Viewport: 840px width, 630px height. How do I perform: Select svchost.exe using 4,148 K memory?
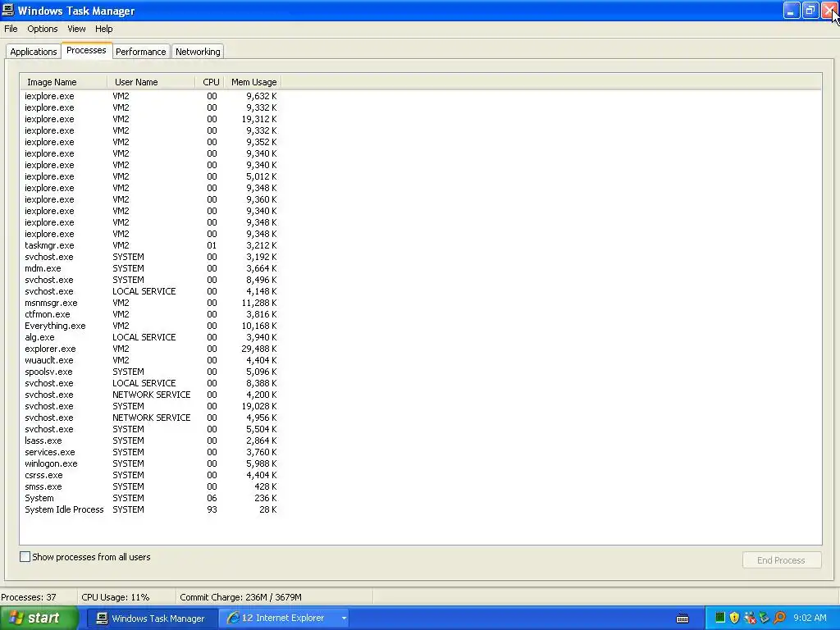(x=151, y=291)
